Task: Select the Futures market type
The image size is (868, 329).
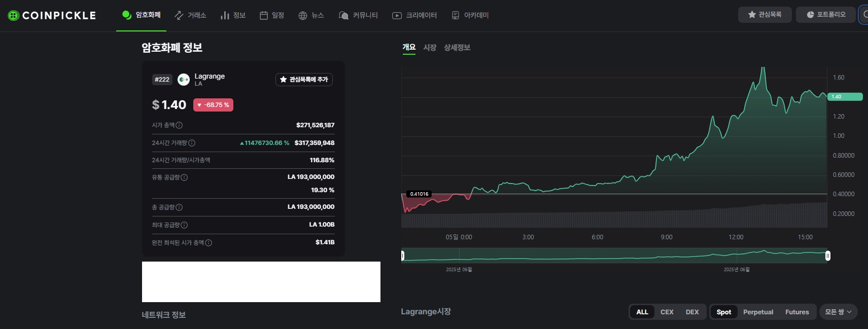Action: pos(797,312)
